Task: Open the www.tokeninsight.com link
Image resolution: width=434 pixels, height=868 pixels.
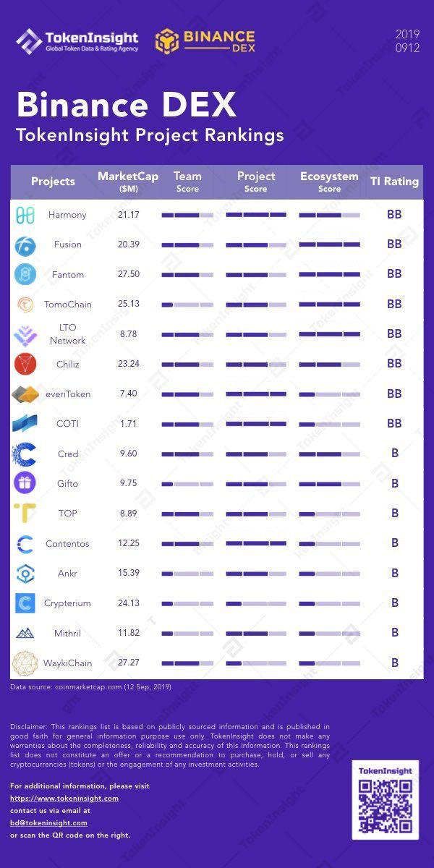Action: (64, 799)
